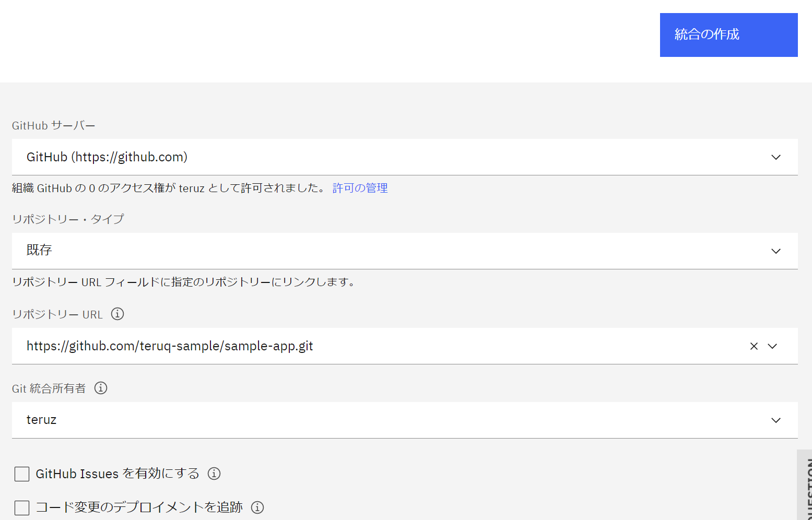This screenshot has width=812, height=520.
Task: Check コード変更のデプロイメントを追跡 checkbox
Action: coord(22,507)
